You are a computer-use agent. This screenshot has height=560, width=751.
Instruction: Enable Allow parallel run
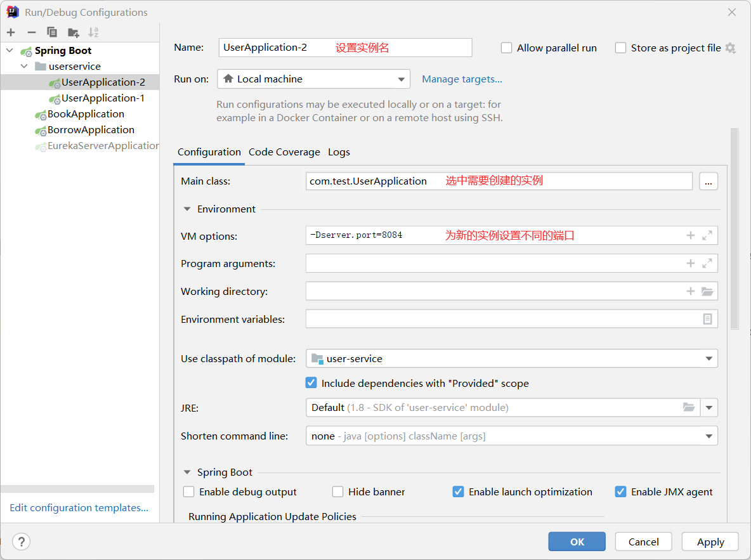[506, 48]
